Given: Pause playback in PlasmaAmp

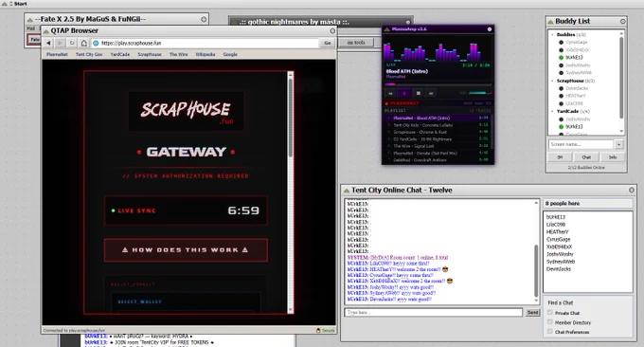Looking at the screenshot, I should click(x=404, y=93).
